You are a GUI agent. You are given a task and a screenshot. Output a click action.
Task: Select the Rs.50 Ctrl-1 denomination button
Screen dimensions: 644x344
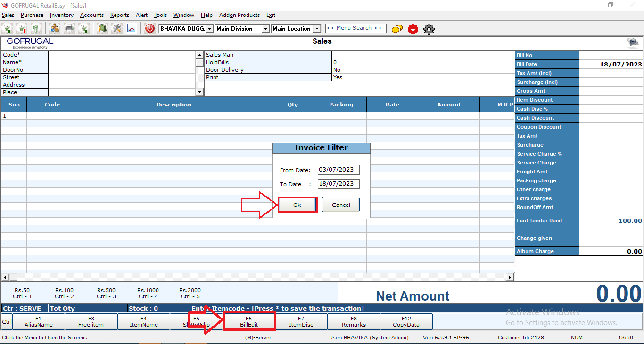pos(22,293)
